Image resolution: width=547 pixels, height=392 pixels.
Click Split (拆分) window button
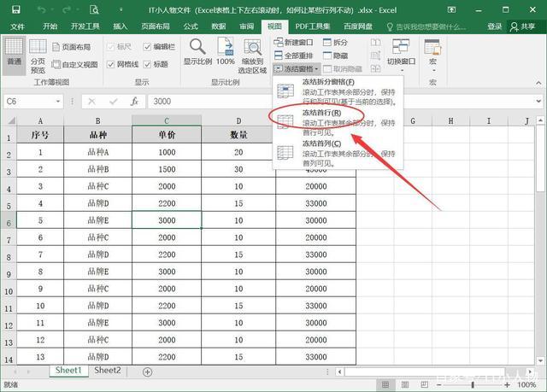[336, 43]
